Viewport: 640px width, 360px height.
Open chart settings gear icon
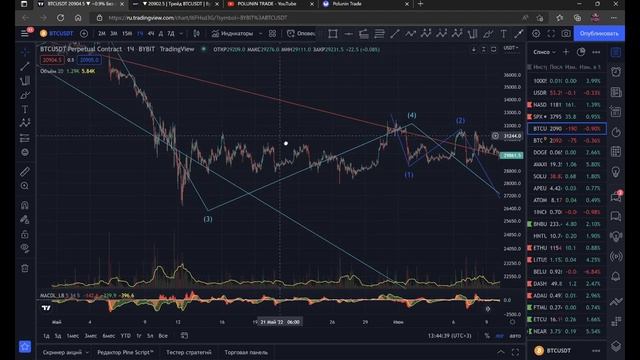point(536,33)
